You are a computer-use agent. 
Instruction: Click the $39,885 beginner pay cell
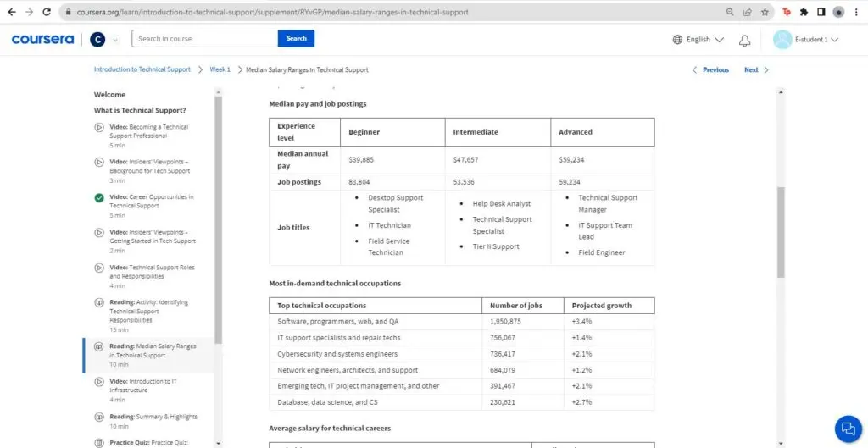click(392, 160)
